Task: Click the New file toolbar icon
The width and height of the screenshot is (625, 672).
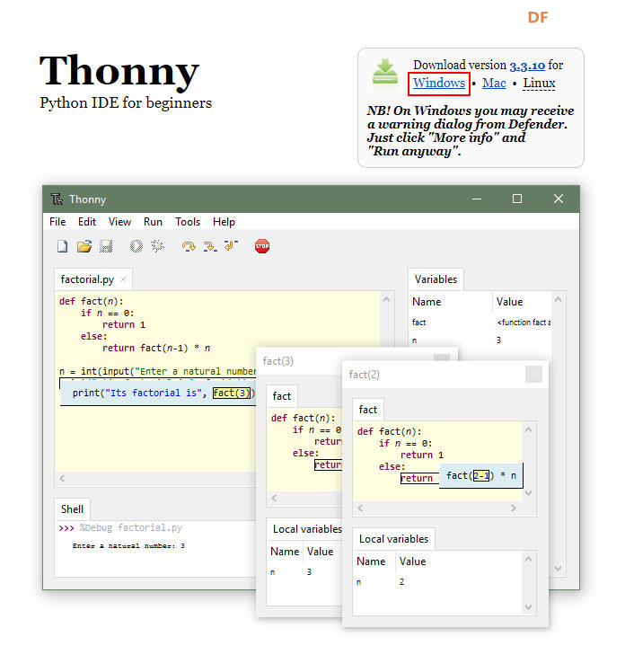Action: coord(63,246)
